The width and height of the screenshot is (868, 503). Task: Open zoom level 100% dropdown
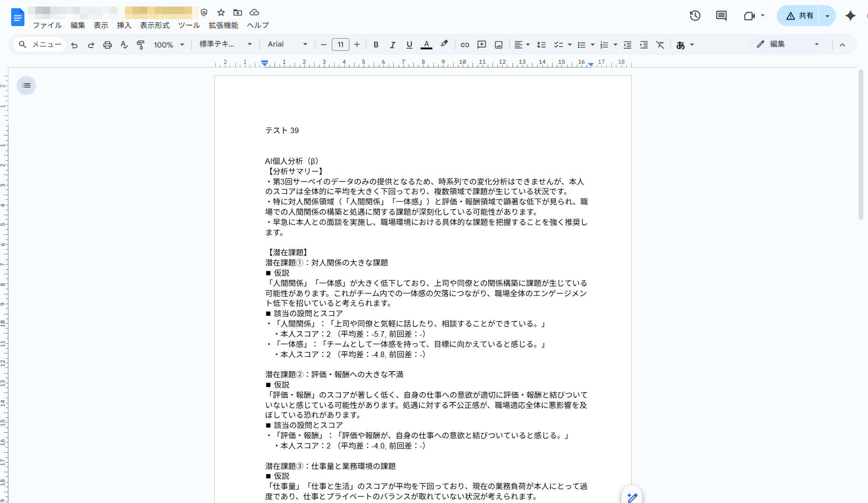point(169,45)
